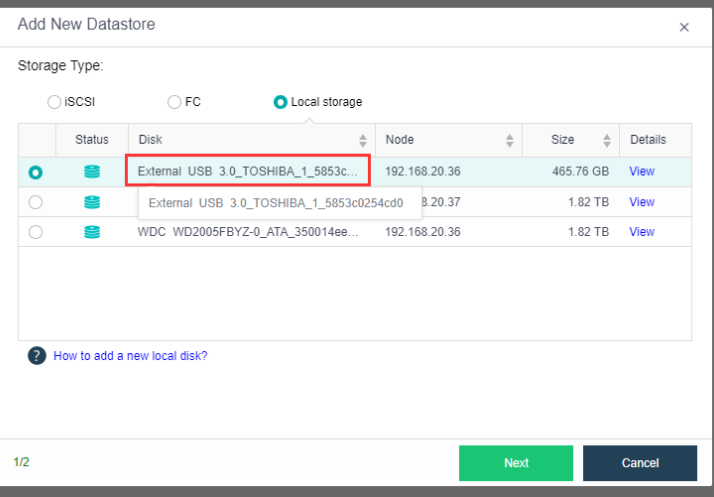This screenshot has width=714, height=497.
Task: Open the 'How to add a new local disk?' link
Action: click(130, 356)
